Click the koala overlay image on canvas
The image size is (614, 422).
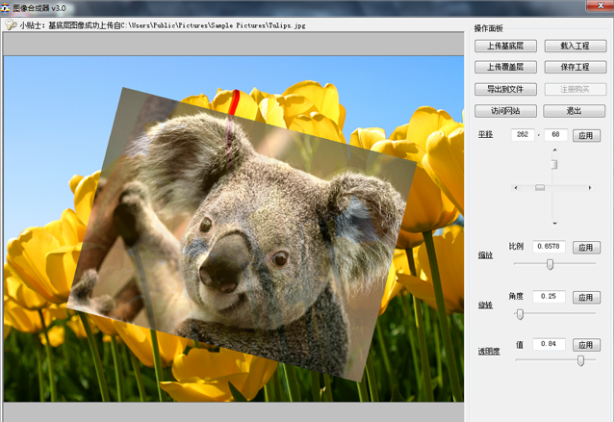pos(243,235)
